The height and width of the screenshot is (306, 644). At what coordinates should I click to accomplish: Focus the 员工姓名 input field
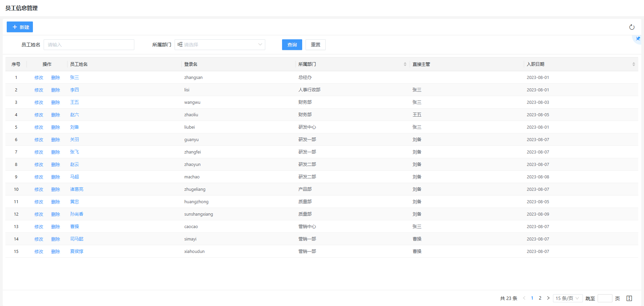(x=89, y=45)
